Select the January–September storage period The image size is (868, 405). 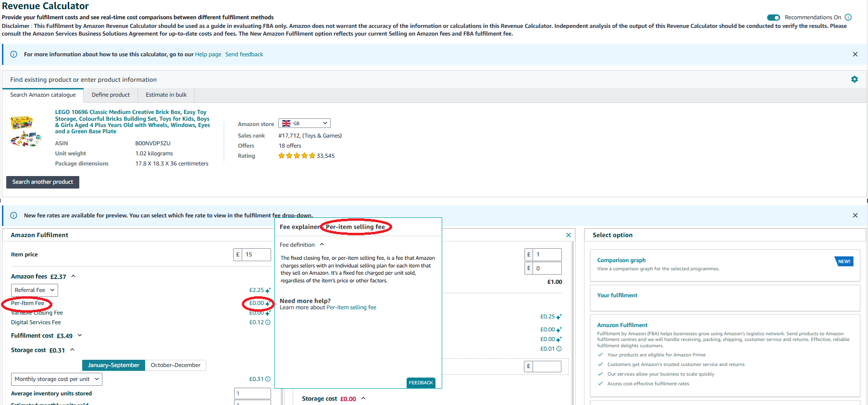113,365
